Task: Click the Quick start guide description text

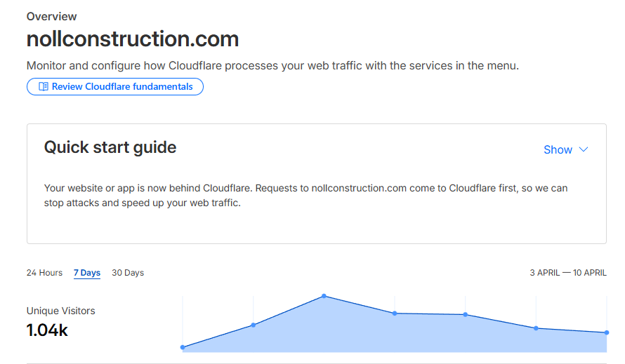Action: pyautogui.click(x=305, y=196)
